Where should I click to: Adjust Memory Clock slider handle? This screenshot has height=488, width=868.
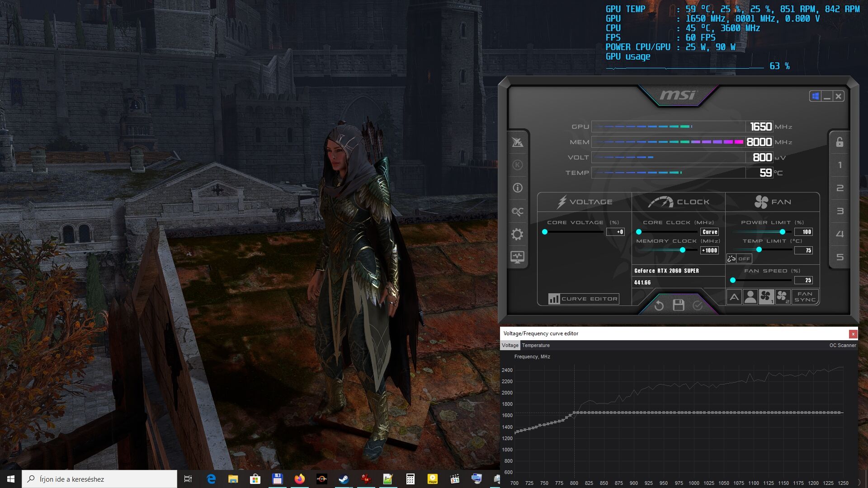tap(683, 250)
